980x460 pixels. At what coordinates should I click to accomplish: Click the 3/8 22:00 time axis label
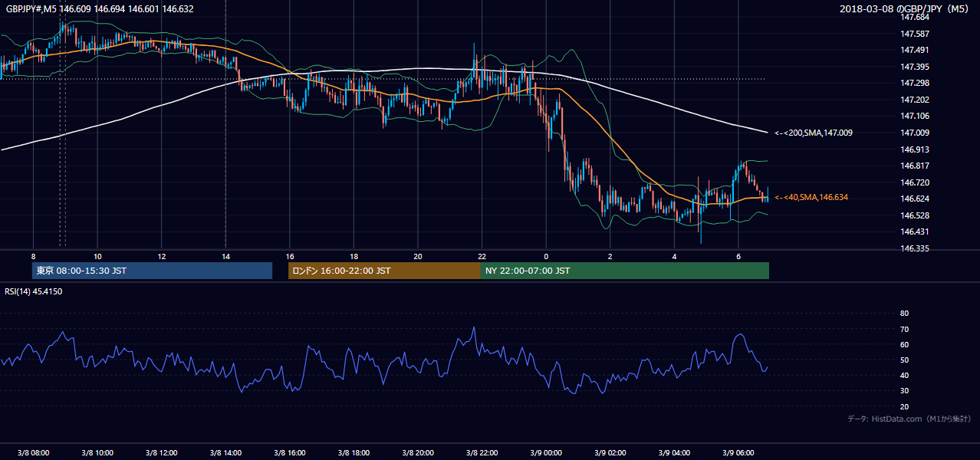coord(482,452)
